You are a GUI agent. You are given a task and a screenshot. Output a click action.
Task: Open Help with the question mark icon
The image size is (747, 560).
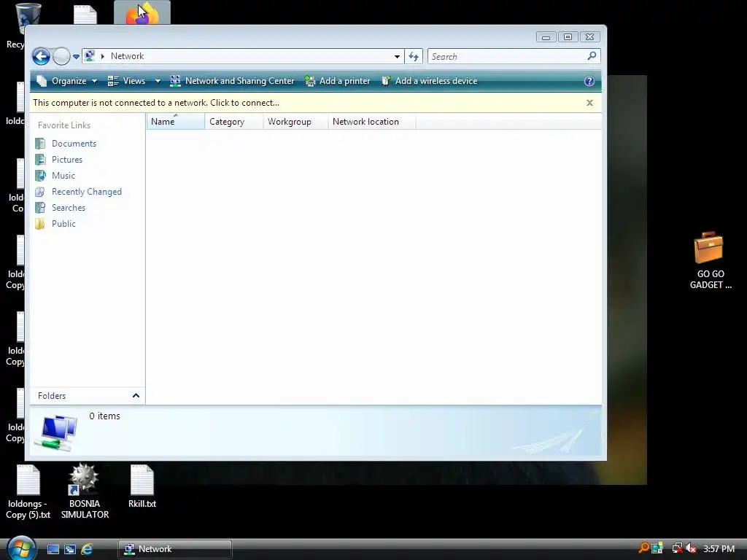coord(589,81)
